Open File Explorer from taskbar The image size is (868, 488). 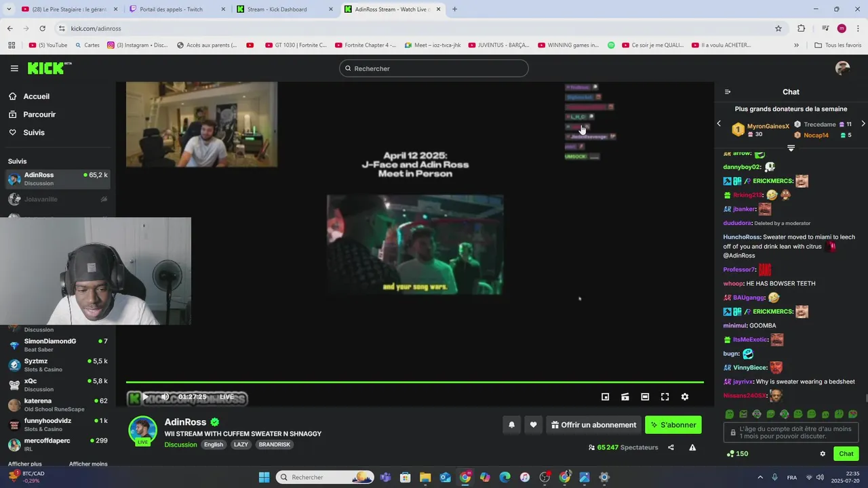[x=425, y=477]
